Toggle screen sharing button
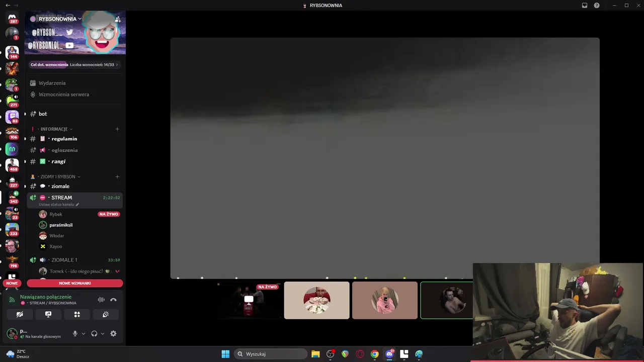The width and height of the screenshot is (644, 362). click(x=48, y=314)
